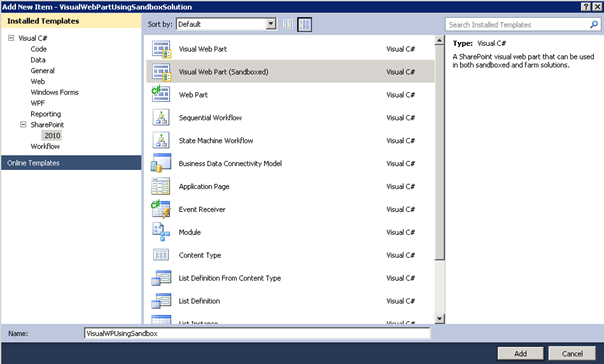Click the scrollbar down arrow
This screenshot has width=604, height=364.
pos(440,319)
